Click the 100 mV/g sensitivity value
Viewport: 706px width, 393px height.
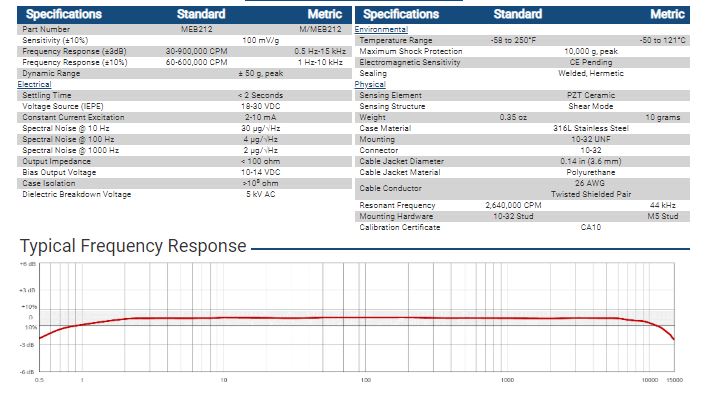pyautogui.click(x=260, y=40)
